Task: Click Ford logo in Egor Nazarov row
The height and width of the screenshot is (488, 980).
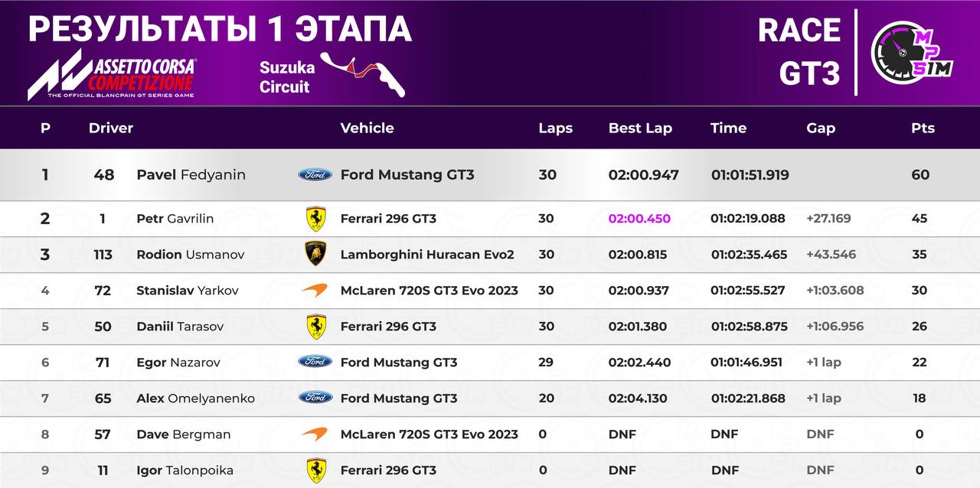Action: (x=315, y=362)
